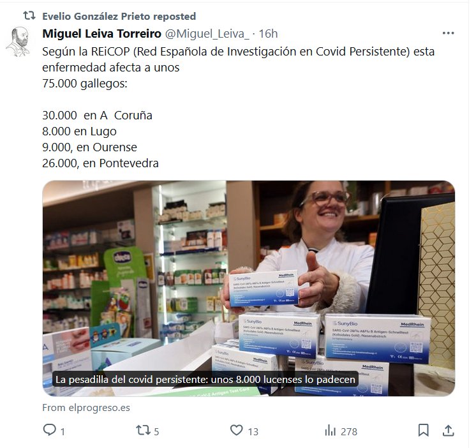Click the 16h timestamp
Viewport: 476px width, 448px height.
click(x=268, y=33)
